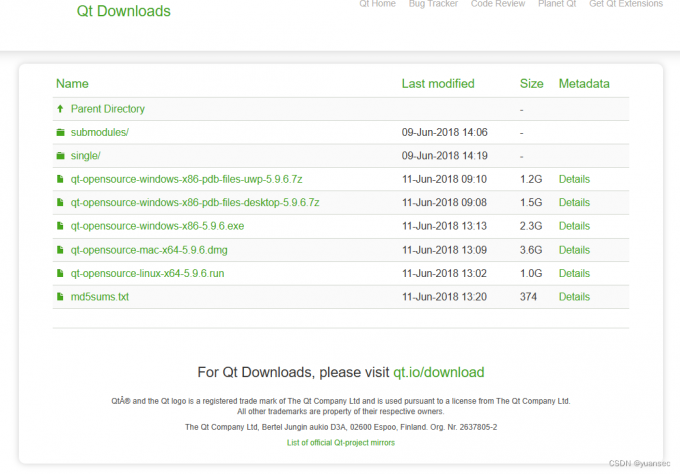Go to Code Review in the top navigation
The width and height of the screenshot is (680, 474).
tap(497, 4)
